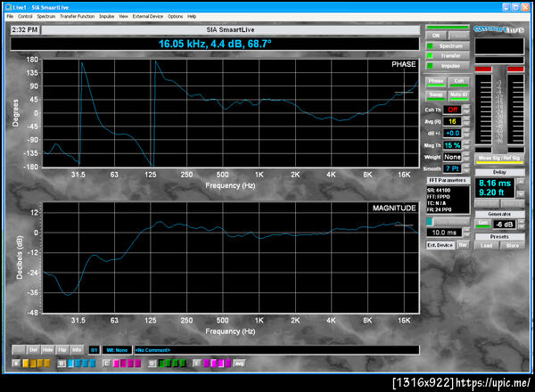This screenshot has width=535, height=392.
Task: Open the Spectrum menu
Action: click(x=45, y=16)
